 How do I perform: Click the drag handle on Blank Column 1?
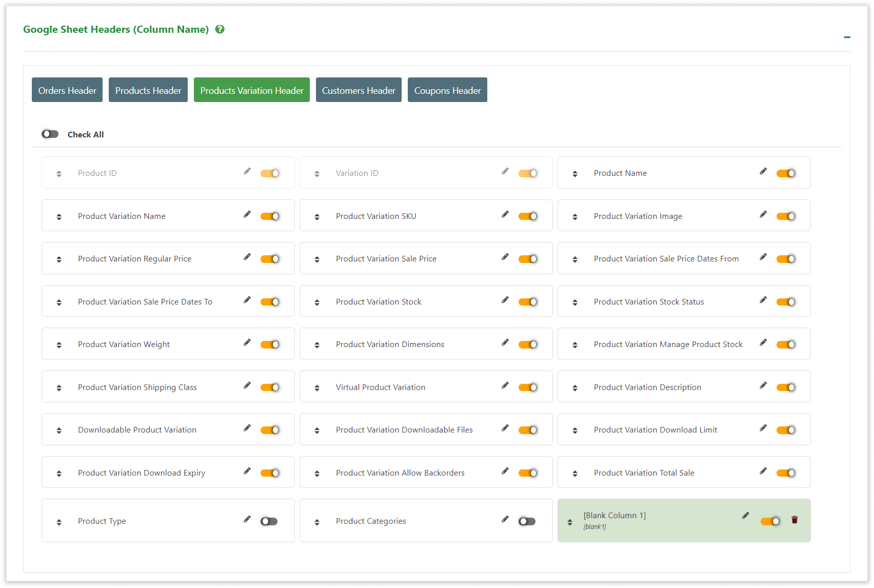coord(569,521)
